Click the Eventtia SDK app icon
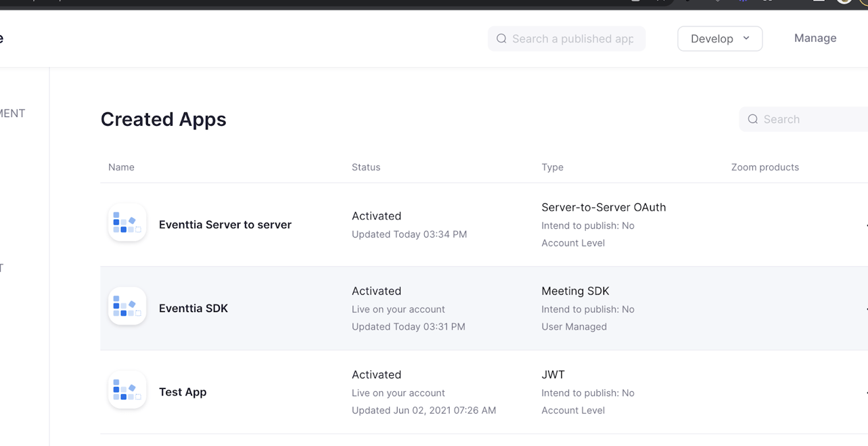 click(127, 306)
